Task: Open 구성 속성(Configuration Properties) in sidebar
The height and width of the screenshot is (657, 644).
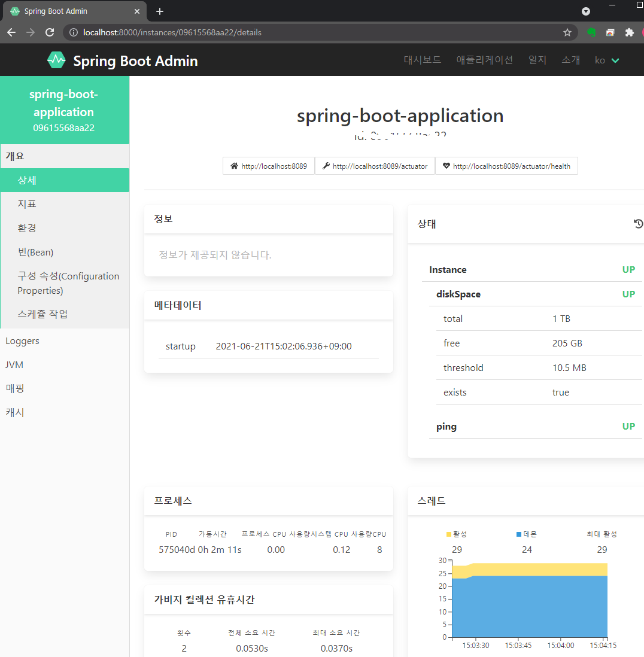Action: (65, 283)
